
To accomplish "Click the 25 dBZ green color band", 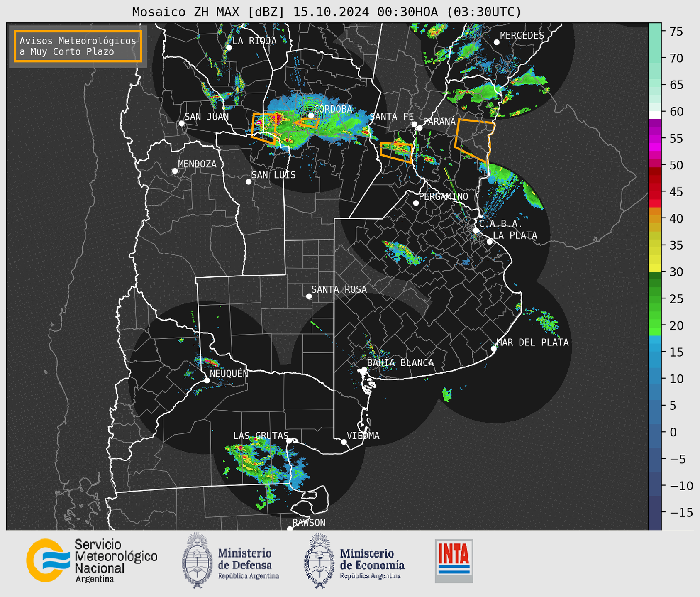I will pos(655,299).
